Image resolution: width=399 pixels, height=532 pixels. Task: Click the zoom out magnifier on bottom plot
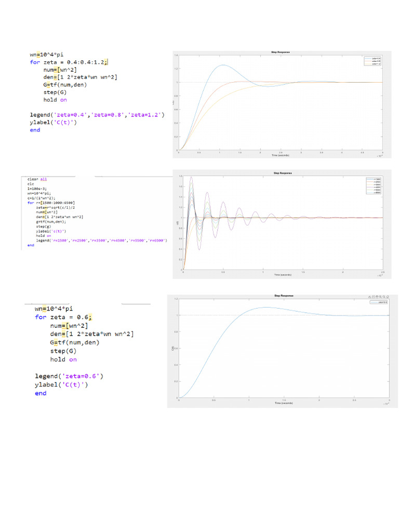pyautogui.click(x=384, y=296)
